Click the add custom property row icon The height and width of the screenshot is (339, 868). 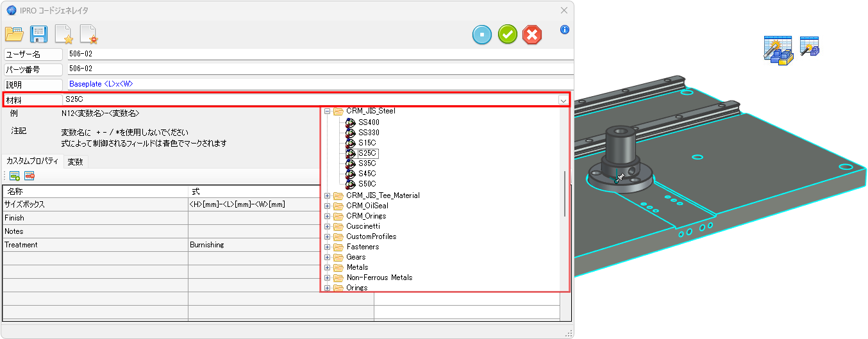(14, 176)
